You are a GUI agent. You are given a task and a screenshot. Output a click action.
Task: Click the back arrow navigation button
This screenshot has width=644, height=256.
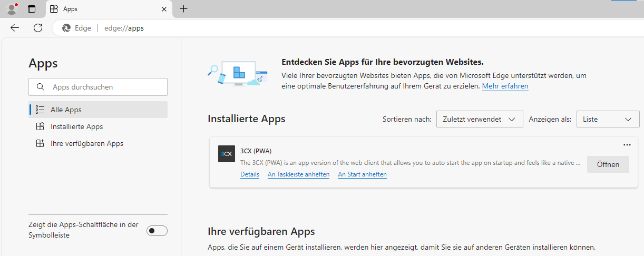pyautogui.click(x=15, y=28)
